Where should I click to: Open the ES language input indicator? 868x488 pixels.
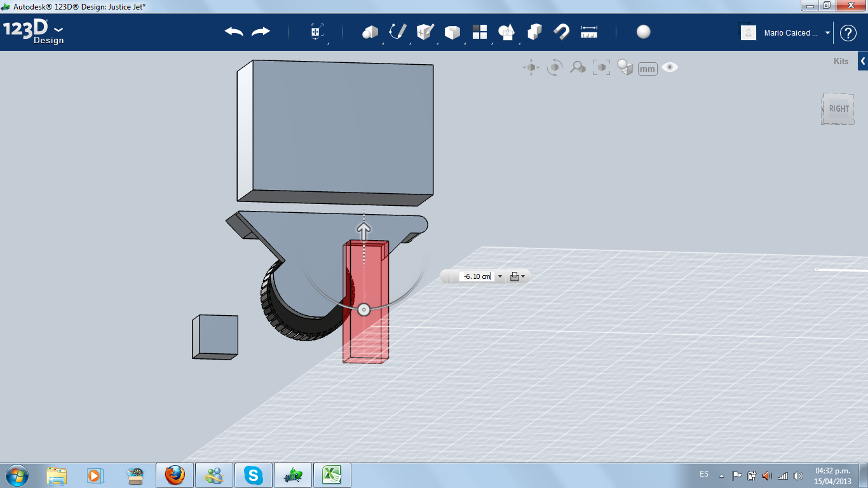click(x=704, y=474)
